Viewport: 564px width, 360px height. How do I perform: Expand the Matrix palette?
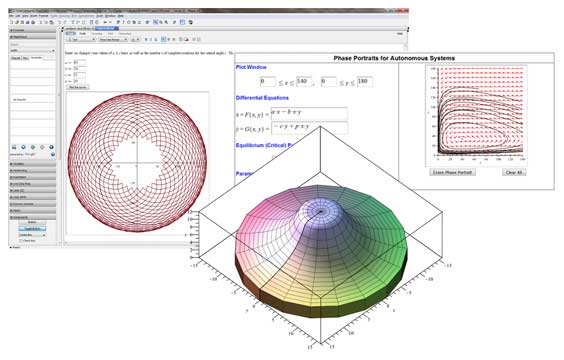(33, 211)
